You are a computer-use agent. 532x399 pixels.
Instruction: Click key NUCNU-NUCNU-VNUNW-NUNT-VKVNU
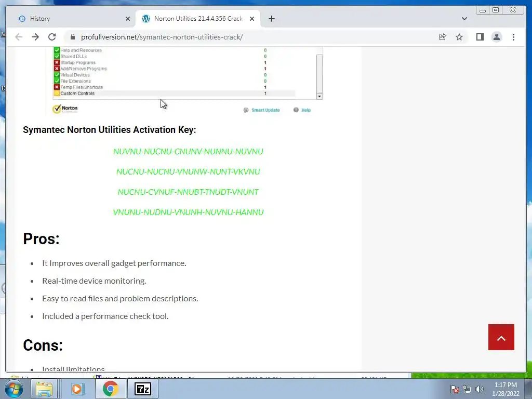pos(188,171)
